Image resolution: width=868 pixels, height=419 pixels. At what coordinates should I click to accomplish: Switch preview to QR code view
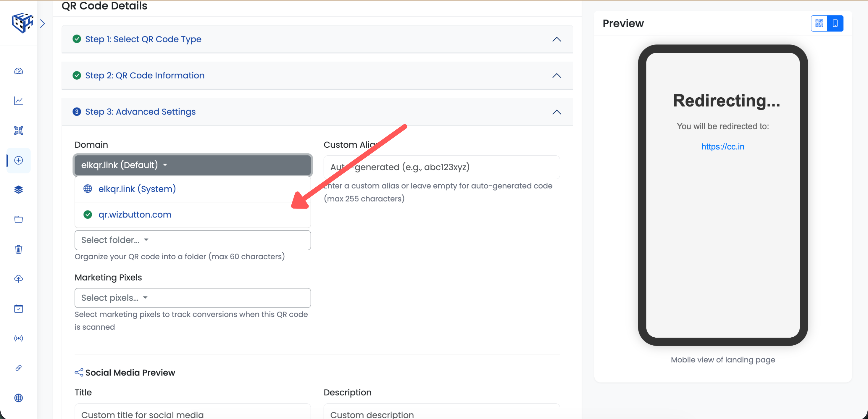pyautogui.click(x=819, y=23)
